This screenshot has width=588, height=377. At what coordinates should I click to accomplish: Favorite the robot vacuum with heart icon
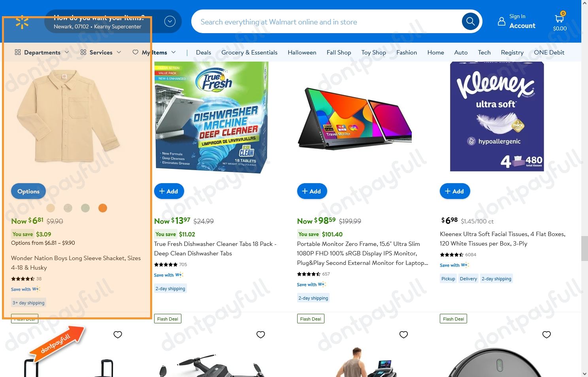(x=547, y=334)
